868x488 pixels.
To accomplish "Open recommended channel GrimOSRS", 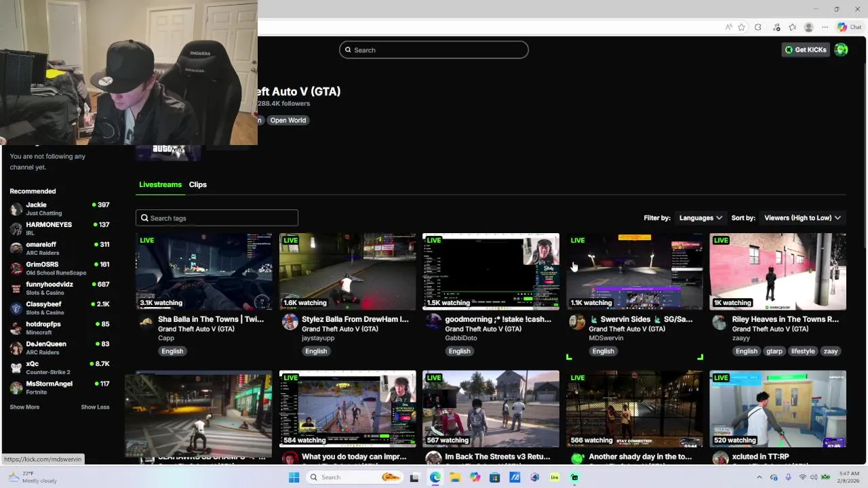I will point(60,268).
